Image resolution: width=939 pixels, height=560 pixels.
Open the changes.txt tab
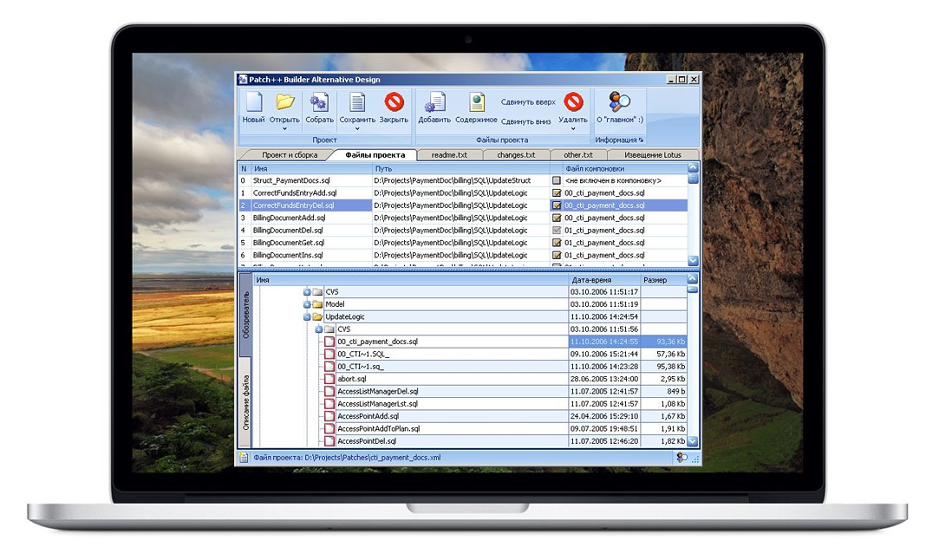[x=516, y=154]
